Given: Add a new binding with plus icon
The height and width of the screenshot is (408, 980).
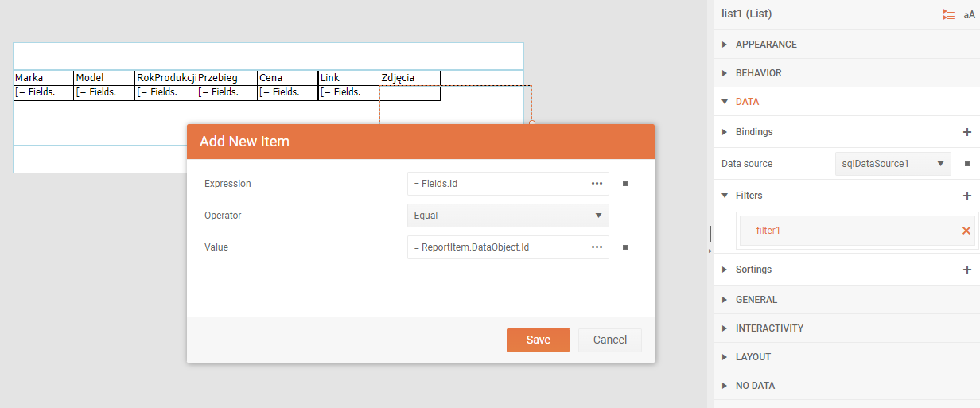Looking at the screenshot, I should (966, 132).
